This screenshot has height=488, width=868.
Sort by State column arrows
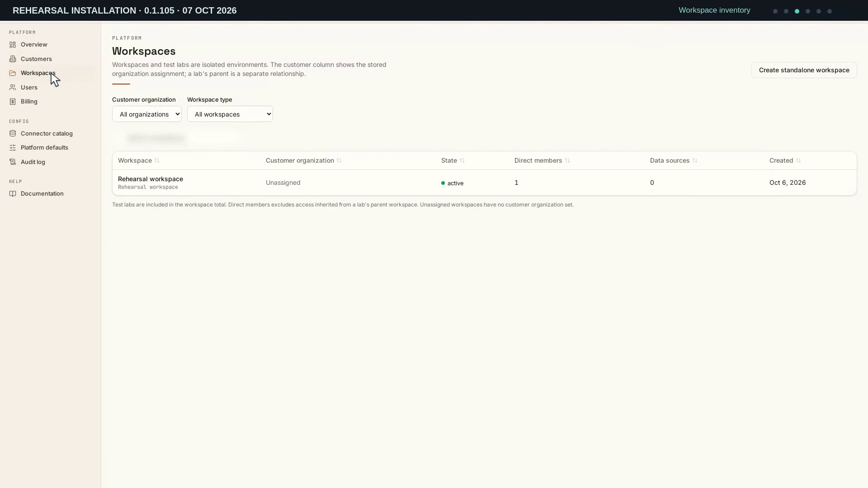pos(462,161)
